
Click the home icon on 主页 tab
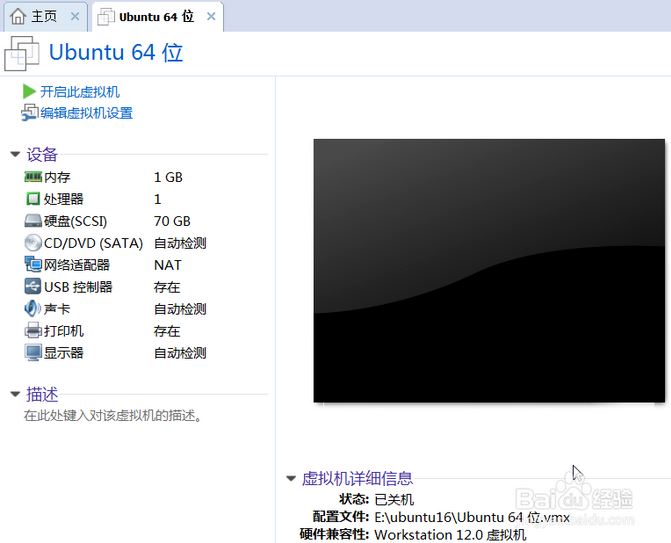click(18, 17)
